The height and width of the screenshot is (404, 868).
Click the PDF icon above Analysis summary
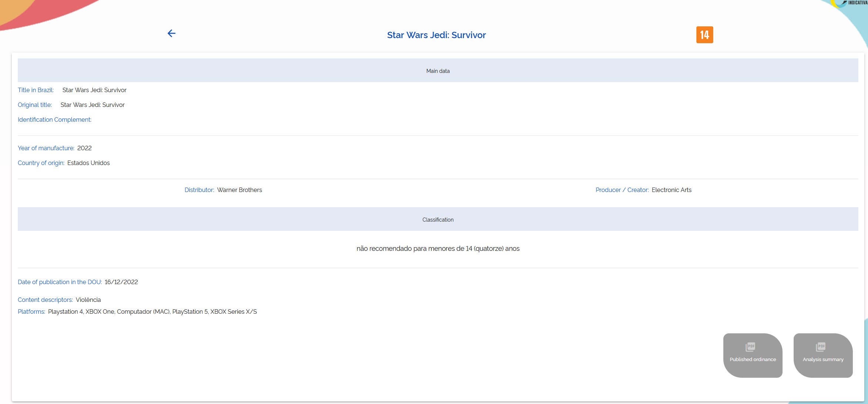click(x=821, y=347)
